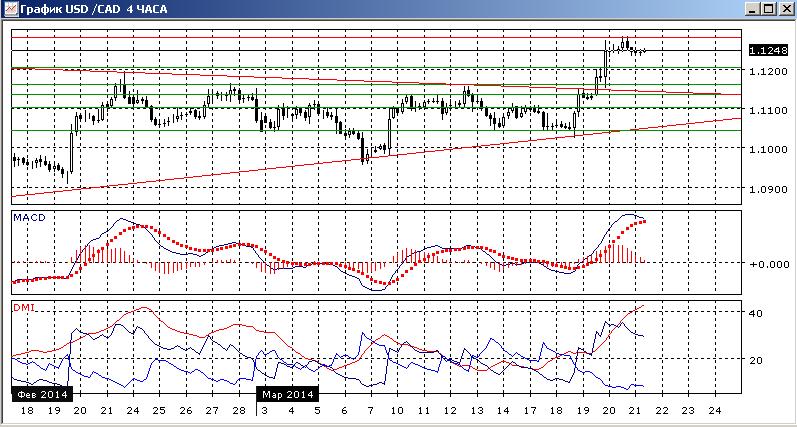Click the MACD zero level +0.000 label
797x427 pixels.
click(768, 264)
